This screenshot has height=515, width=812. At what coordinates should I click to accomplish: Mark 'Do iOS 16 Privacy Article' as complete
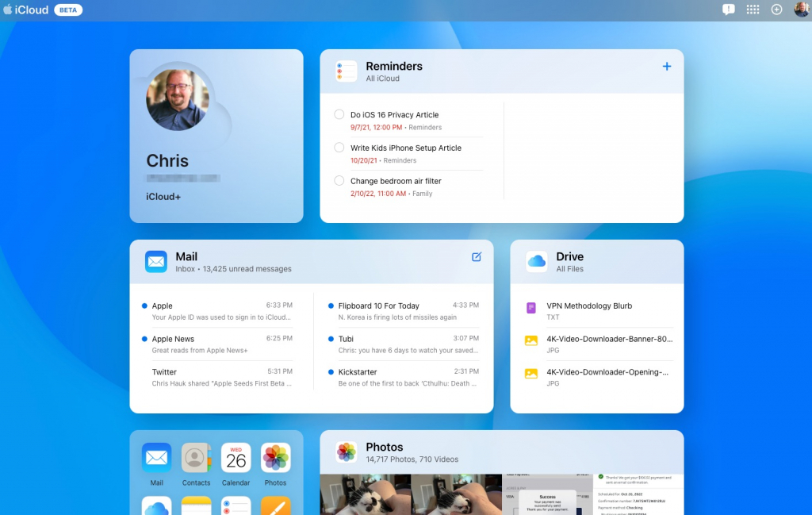click(339, 114)
